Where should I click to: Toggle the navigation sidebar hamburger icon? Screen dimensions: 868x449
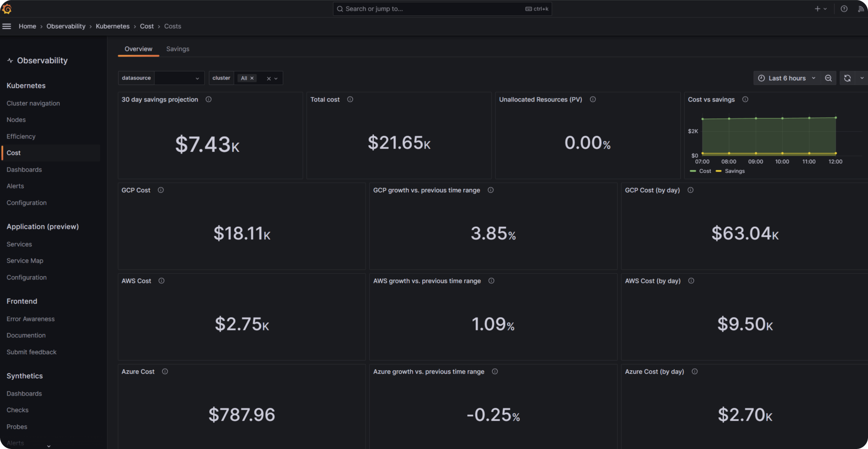click(x=7, y=26)
